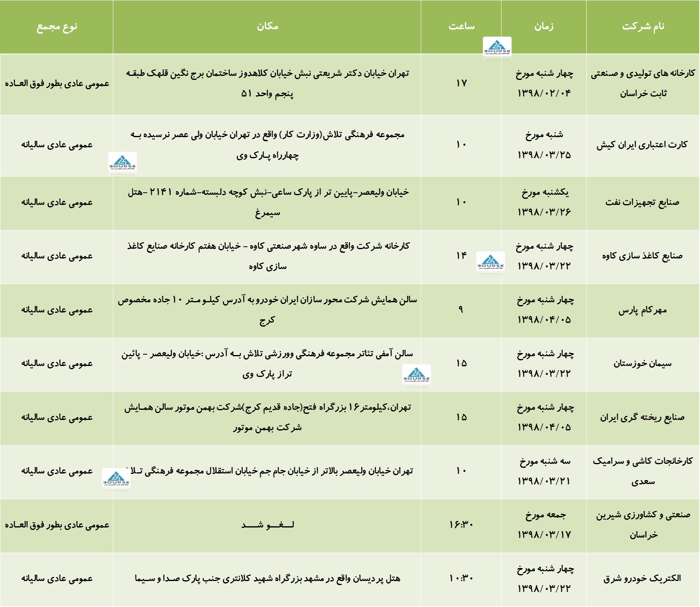700x607 pixels.
Task: Click the address mentioning 'شرکت بهمن موتور'
Action: click(267, 418)
